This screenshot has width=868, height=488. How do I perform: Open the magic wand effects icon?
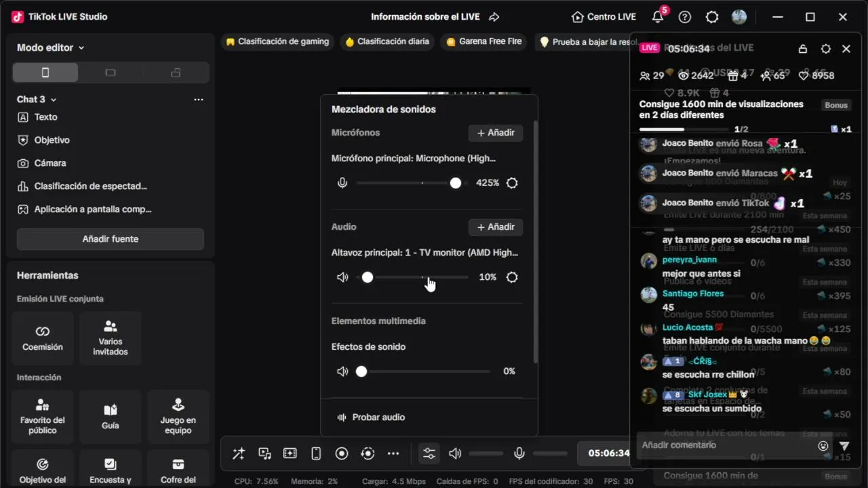tap(239, 453)
